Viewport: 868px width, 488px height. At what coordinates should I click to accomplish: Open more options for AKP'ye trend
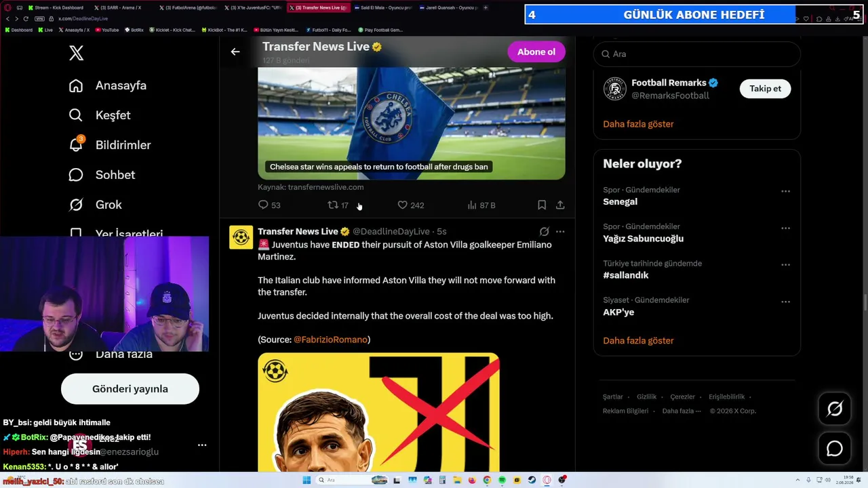tap(785, 302)
